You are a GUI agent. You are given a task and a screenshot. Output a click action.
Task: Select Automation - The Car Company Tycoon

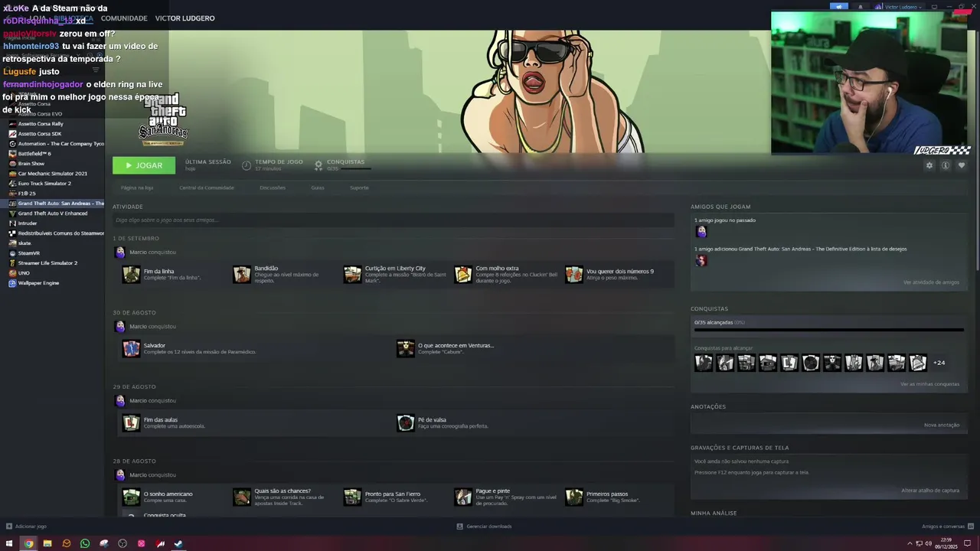tap(60, 144)
